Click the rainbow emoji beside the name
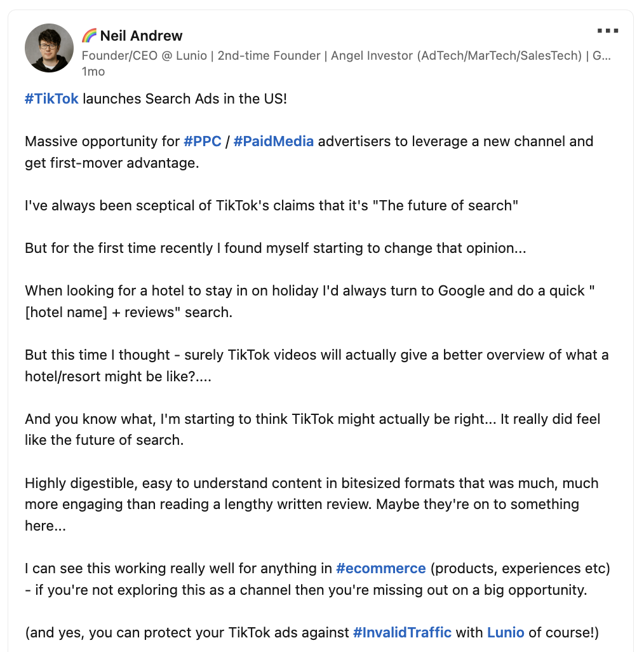 pyautogui.click(x=89, y=36)
